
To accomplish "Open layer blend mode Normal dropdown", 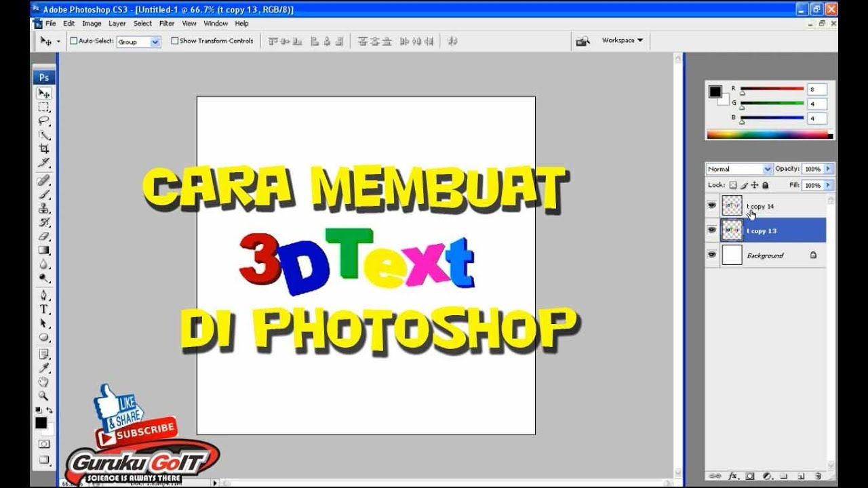I will point(738,169).
